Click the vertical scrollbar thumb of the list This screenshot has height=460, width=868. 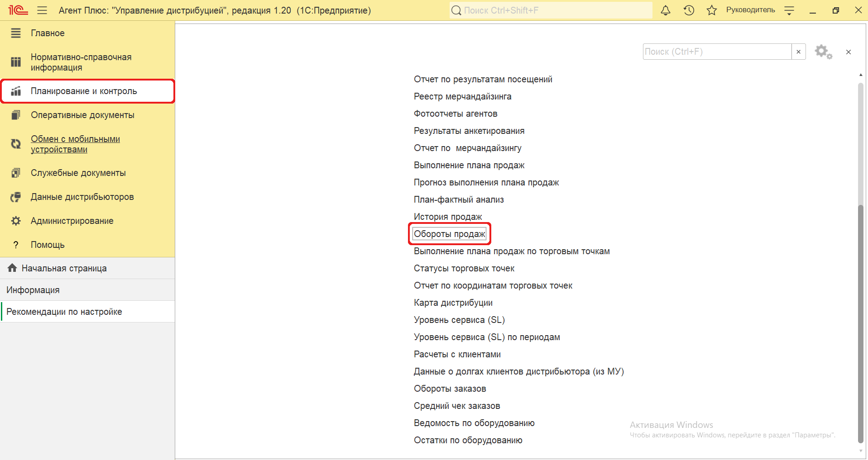[861, 323]
